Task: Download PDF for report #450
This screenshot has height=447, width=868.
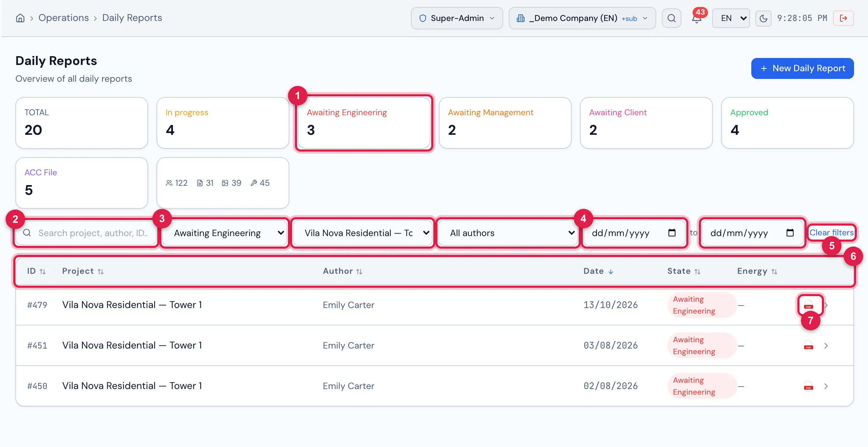Action: coord(809,386)
